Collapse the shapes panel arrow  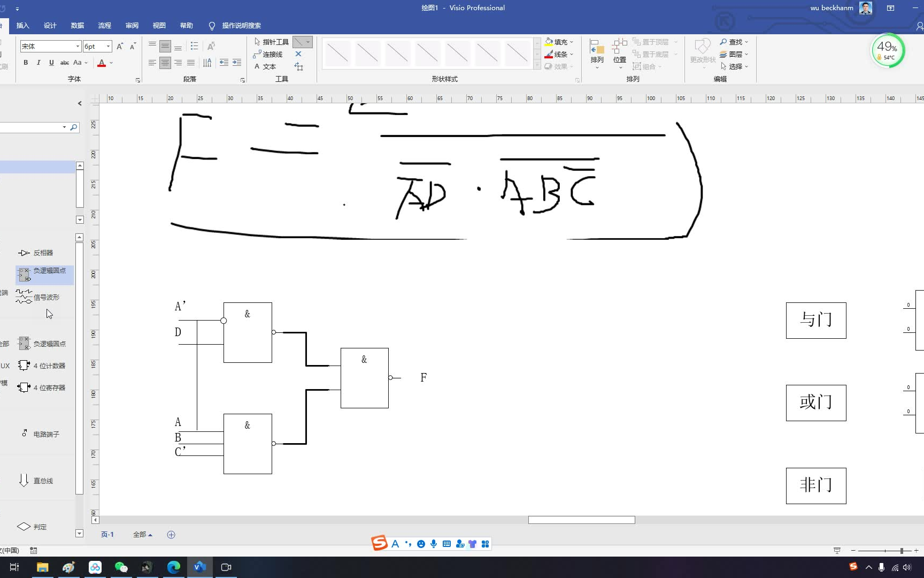(x=80, y=103)
